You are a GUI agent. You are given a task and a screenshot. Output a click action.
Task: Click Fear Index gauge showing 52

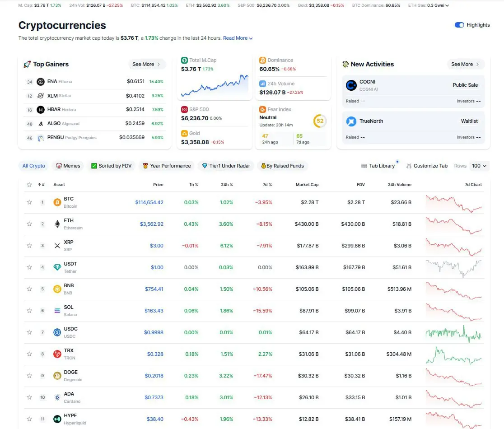coord(320,121)
